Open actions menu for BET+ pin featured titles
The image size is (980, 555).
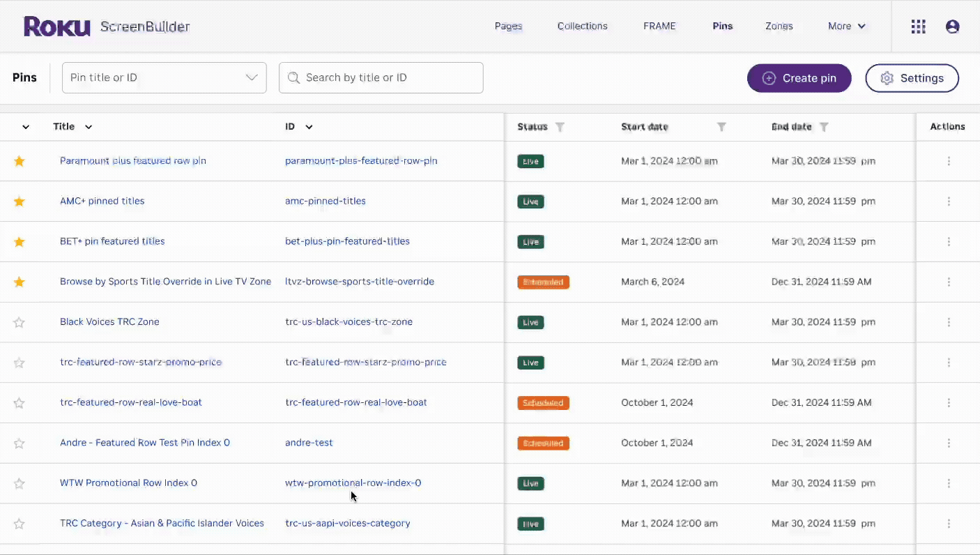949,242
